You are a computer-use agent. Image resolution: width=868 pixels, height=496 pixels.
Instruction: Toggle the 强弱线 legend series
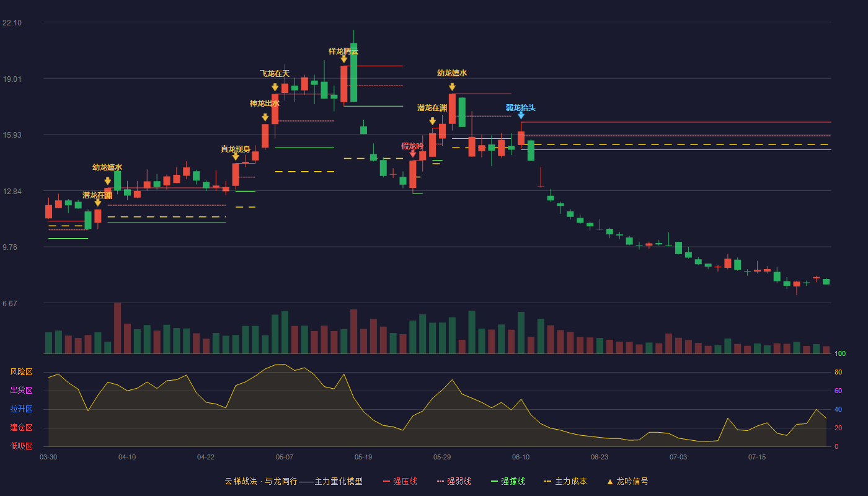454,481
